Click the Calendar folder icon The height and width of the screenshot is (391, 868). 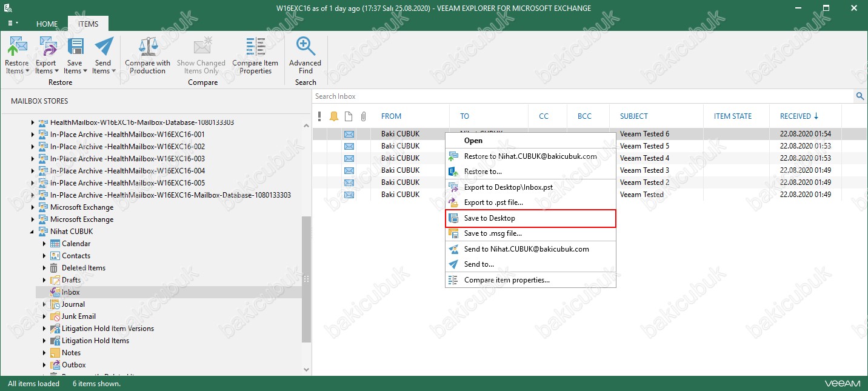[x=55, y=244]
